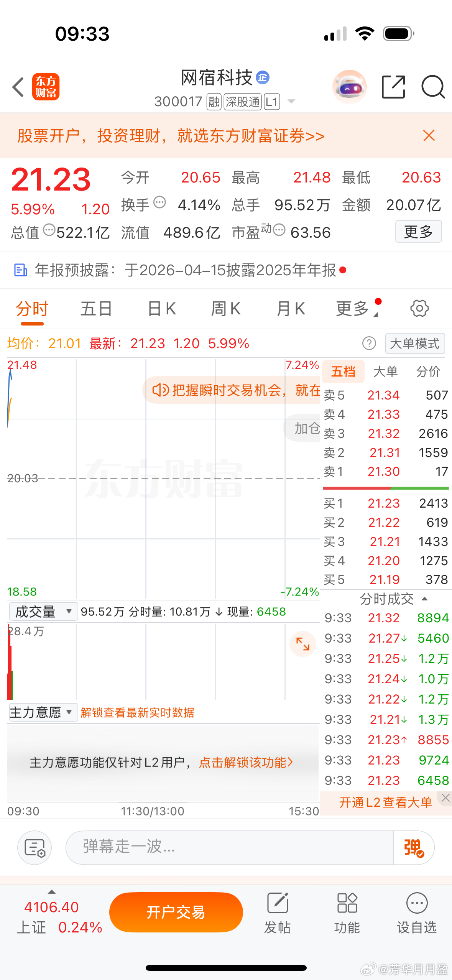Expand the 更多 chart periods dropdown
This screenshot has width=452, height=980.
tap(357, 309)
